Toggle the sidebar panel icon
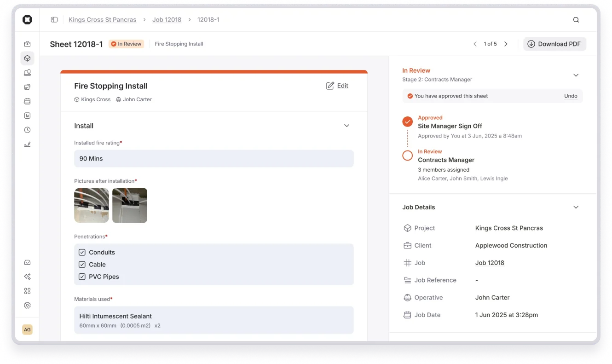612x364 pixels. pyautogui.click(x=54, y=20)
